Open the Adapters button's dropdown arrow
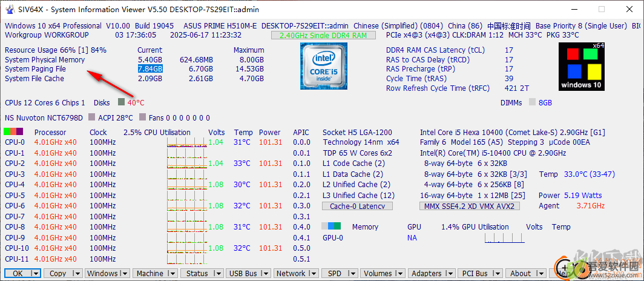The width and height of the screenshot is (644, 281). click(x=450, y=274)
